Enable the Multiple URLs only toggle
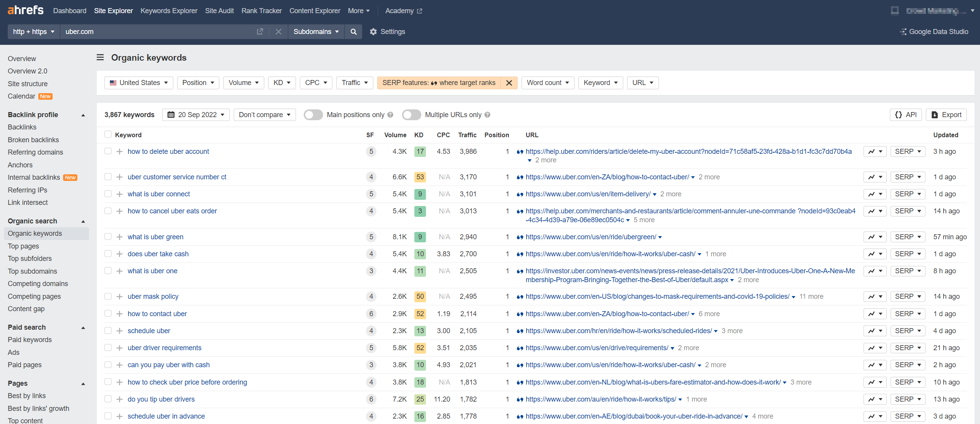 (x=411, y=115)
